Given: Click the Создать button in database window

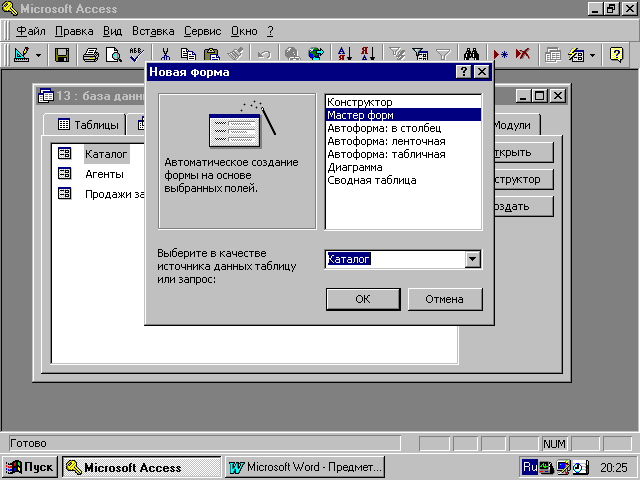Looking at the screenshot, I should (524, 207).
